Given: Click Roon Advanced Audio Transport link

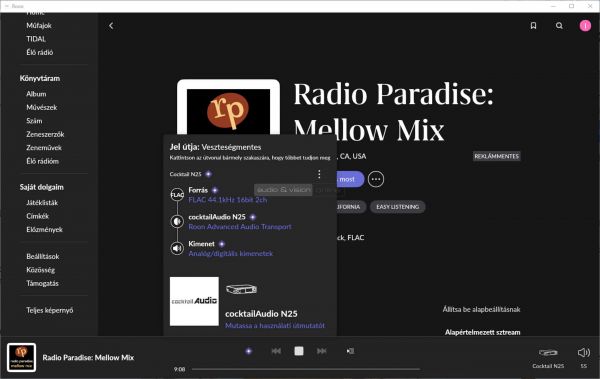Looking at the screenshot, I should click(x=240, y=227).
